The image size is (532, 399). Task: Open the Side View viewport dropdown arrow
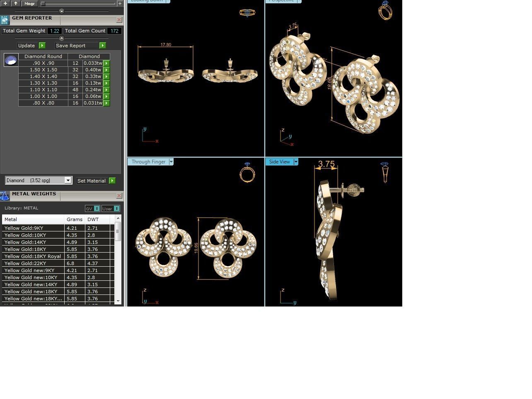[296, 162]
